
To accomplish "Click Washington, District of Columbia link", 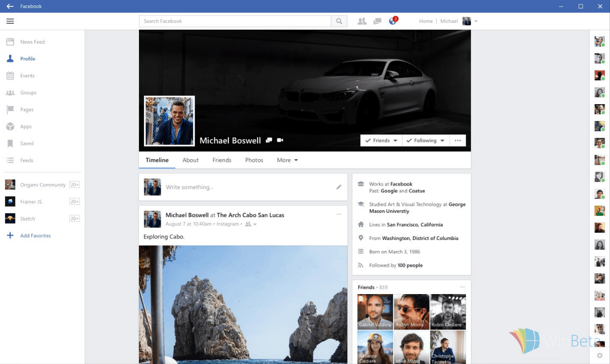I will click(x=420, y=238).
